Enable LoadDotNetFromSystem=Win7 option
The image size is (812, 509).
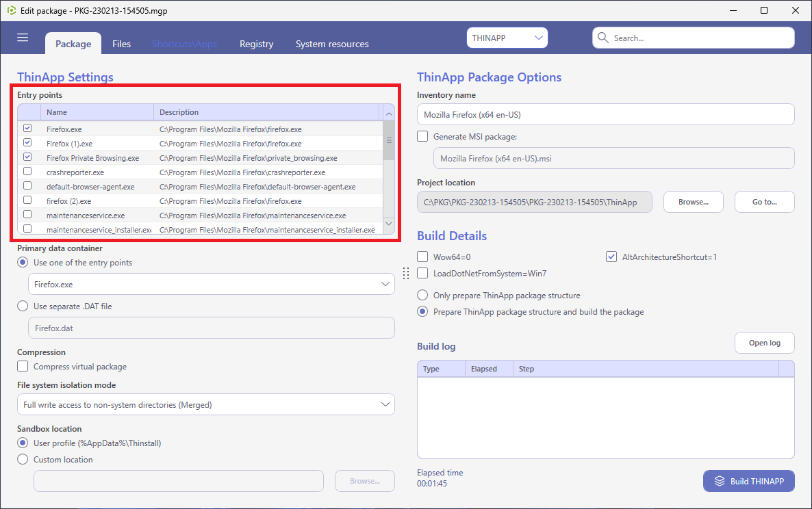click(x=422, y=273)
